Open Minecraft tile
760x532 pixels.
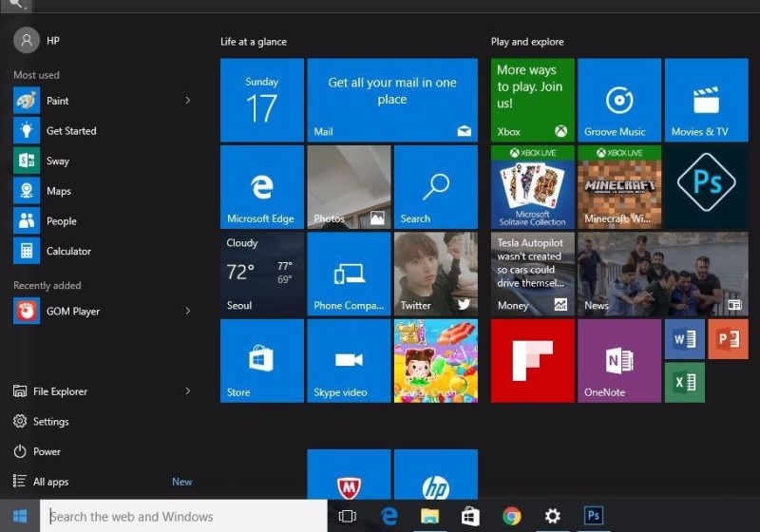pyautogui.click(x=619, y=187)
